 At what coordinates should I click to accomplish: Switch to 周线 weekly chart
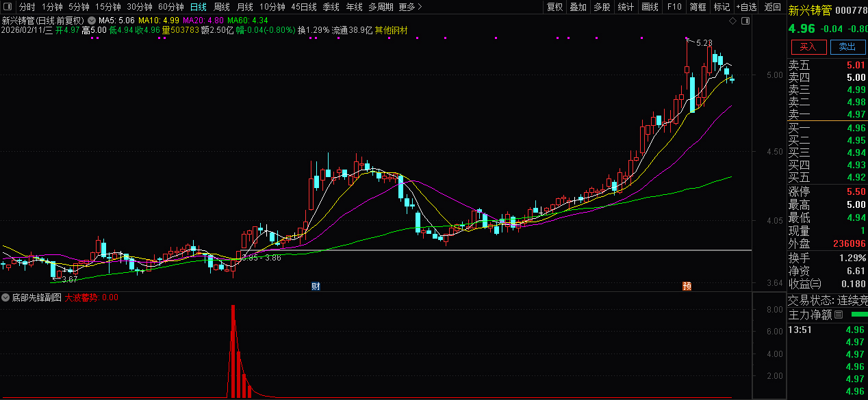pyautogui.click(x=222, y=7)
